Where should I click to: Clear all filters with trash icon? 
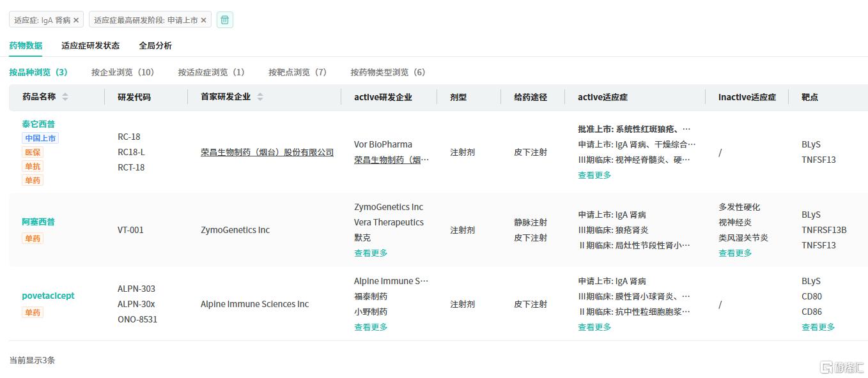pyautogui.click(x=225, y=20)
